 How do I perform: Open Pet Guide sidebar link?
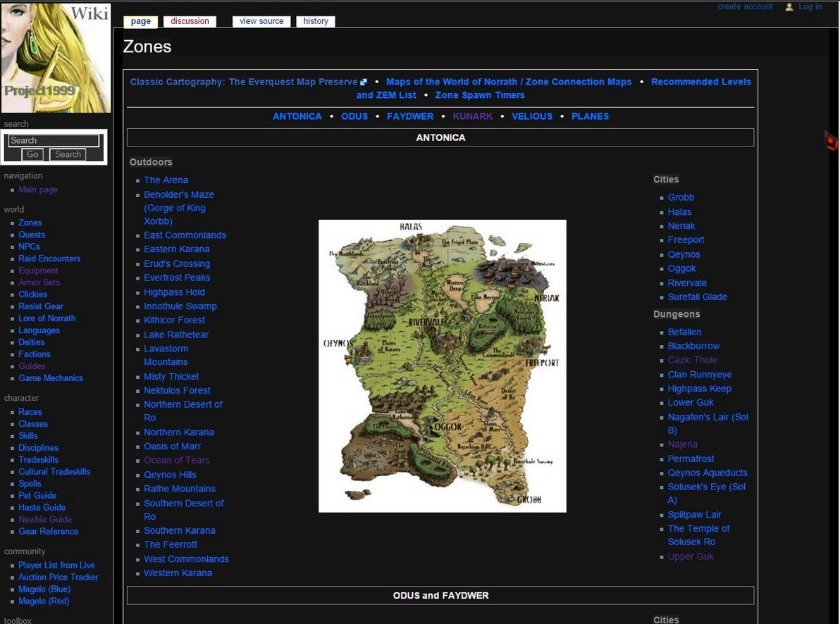(x=37, y=495)
